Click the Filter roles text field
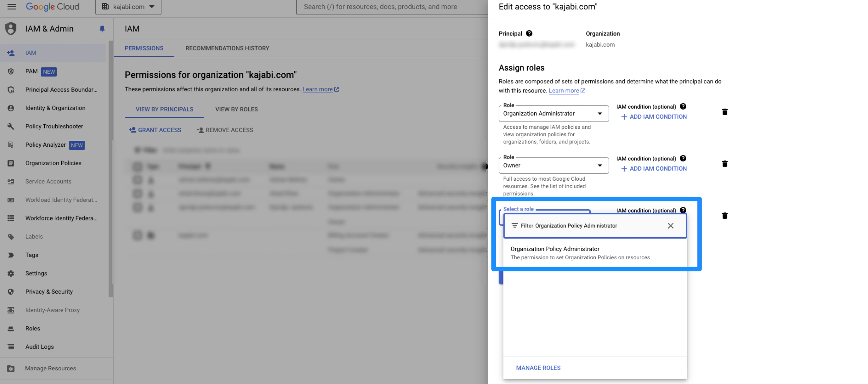The width and height of the screenshot is (868, 384). (x=586, y=226)
